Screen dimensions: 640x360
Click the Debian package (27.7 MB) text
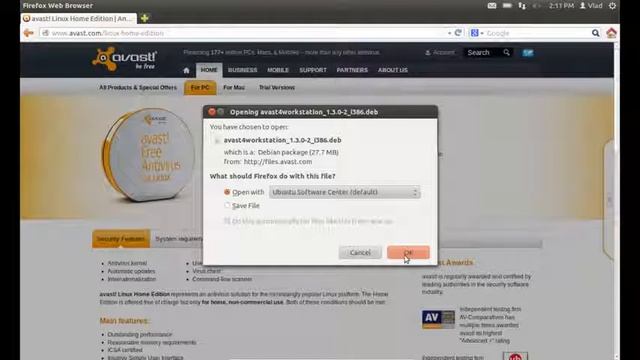(x=298, y=152)
